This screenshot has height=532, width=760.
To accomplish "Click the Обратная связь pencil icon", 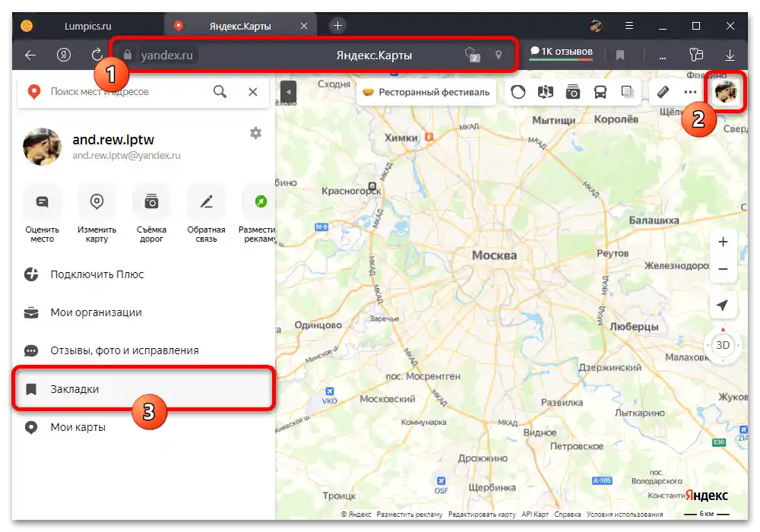I will coord(207,201).
